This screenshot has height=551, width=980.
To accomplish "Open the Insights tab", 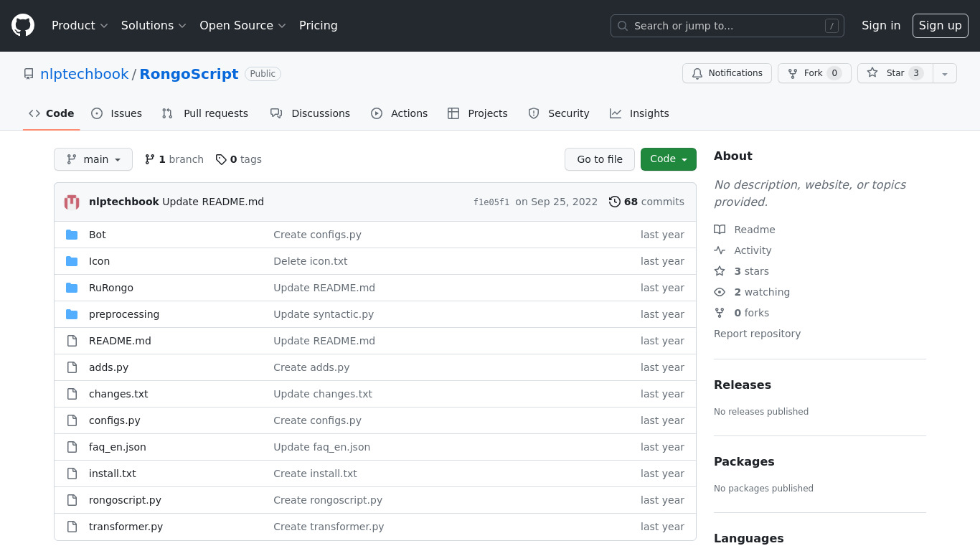I will [x=640, y=113].
